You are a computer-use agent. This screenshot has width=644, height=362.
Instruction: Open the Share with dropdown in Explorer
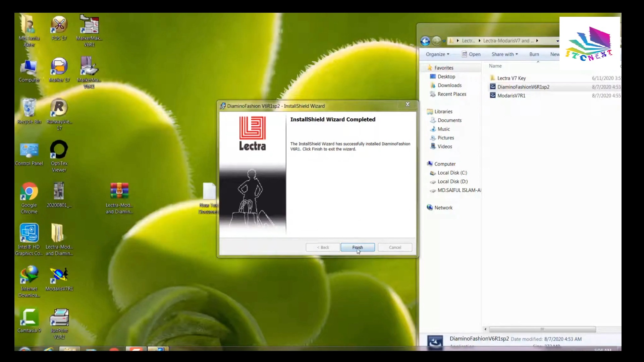click(504, 54)
